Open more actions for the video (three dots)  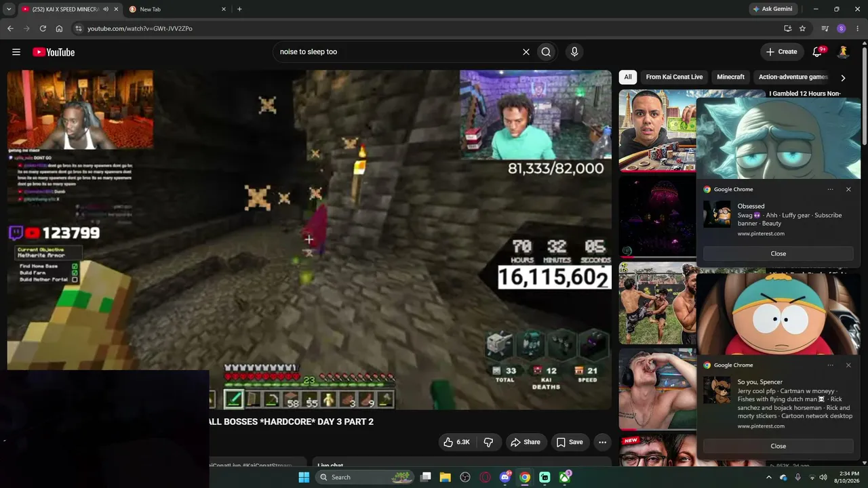pos(602,442)
